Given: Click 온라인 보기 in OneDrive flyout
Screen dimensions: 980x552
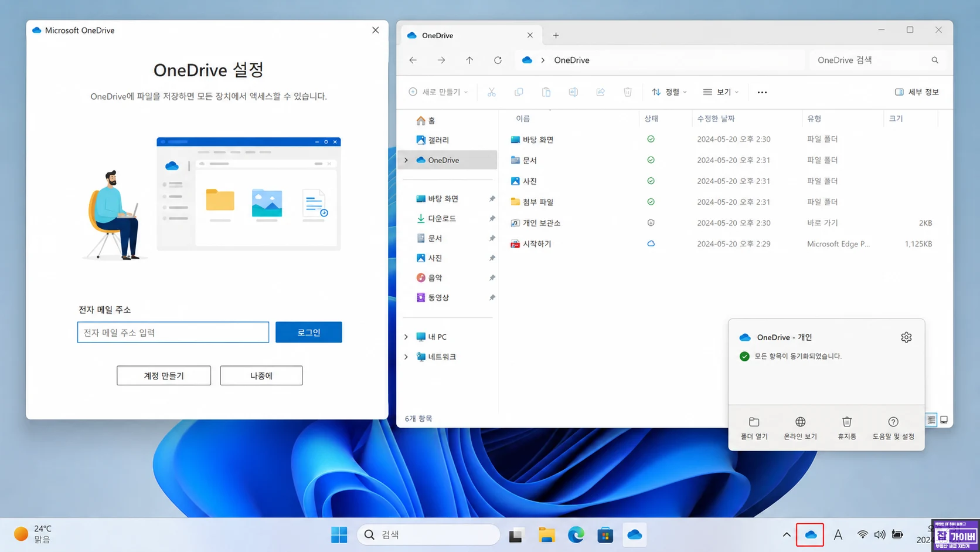Looking at the screenshot, I should [x=800, y=428].
